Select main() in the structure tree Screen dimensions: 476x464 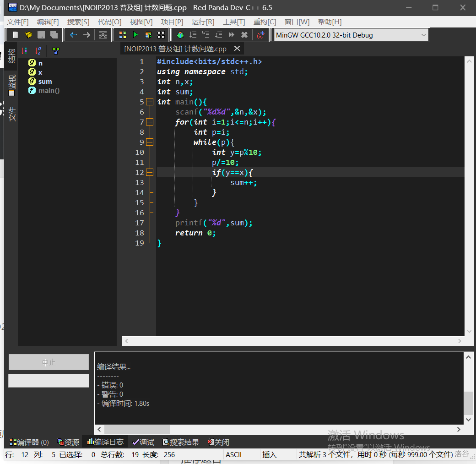pyautogui.click(x=49, y=91)
